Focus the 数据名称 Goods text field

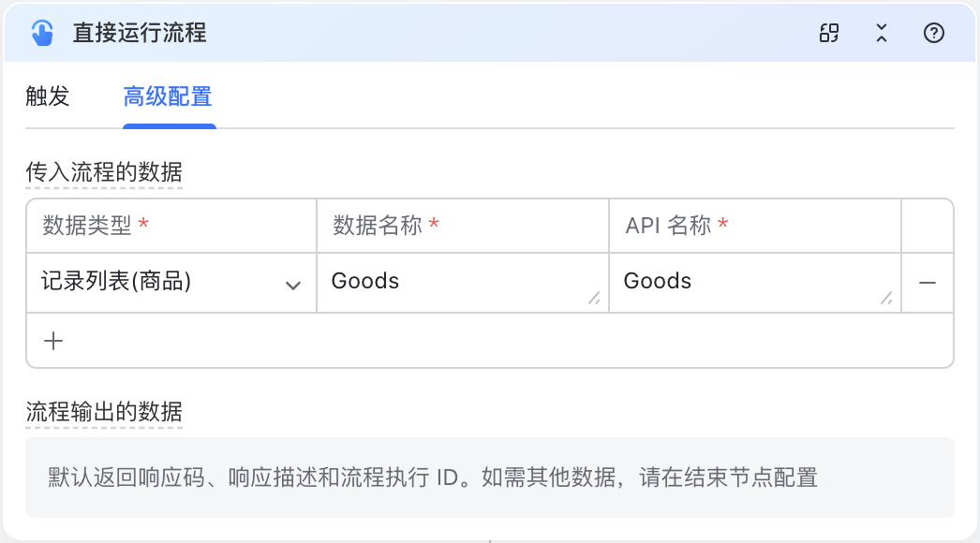(x=463, y=283)
